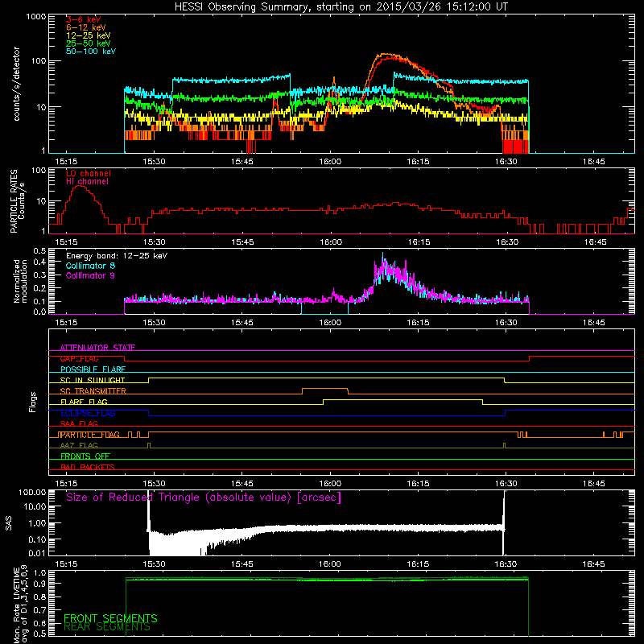Click the raised SC_TRANSMITTER step segment
Image resolution: width=644 pixels, height=644 pixels.
click(x=325, y=389)
